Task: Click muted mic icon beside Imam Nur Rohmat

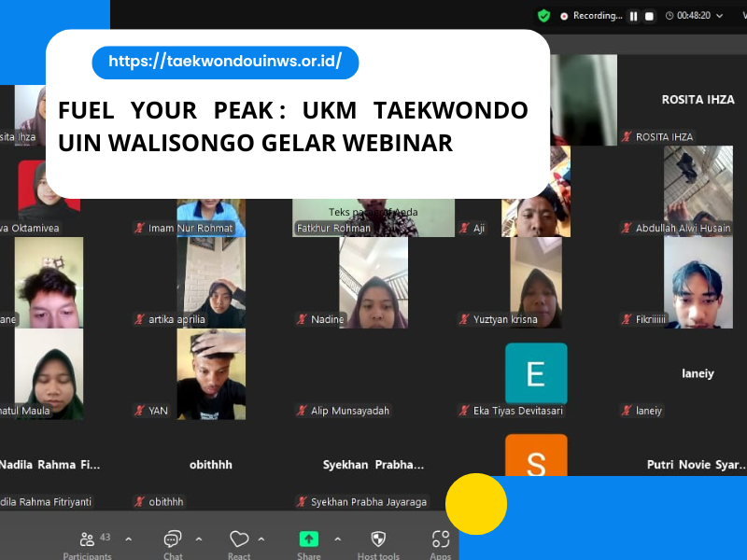Action: [139, 228]
